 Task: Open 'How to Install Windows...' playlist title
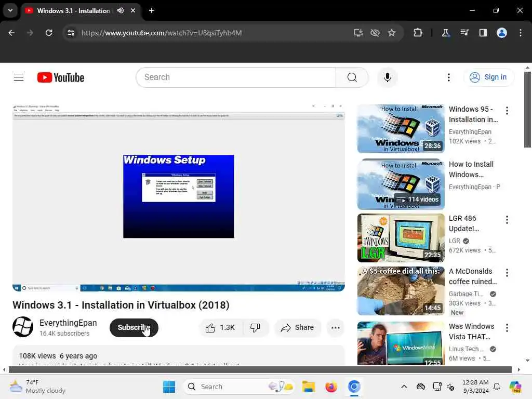471,169
